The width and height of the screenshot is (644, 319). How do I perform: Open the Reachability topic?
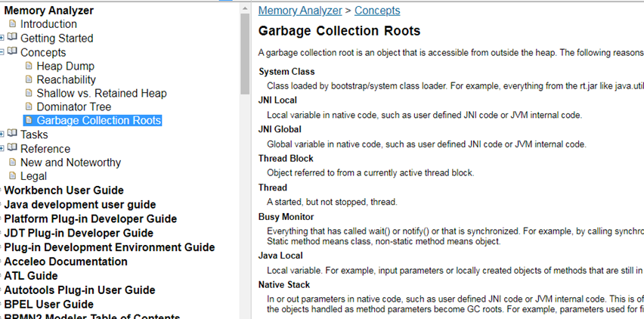pyautogui.click(x=66, y=79)
